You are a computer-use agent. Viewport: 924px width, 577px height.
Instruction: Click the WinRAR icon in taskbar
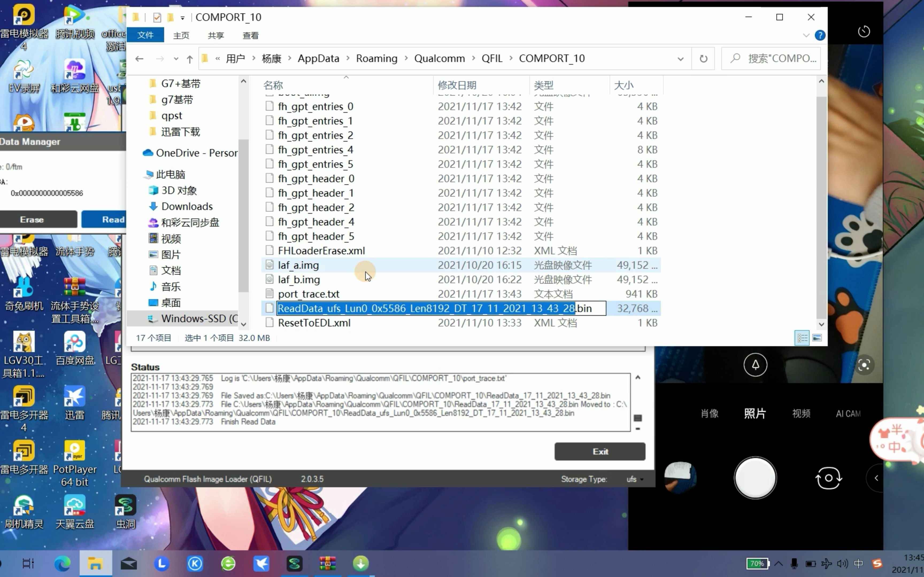(327, 564)
